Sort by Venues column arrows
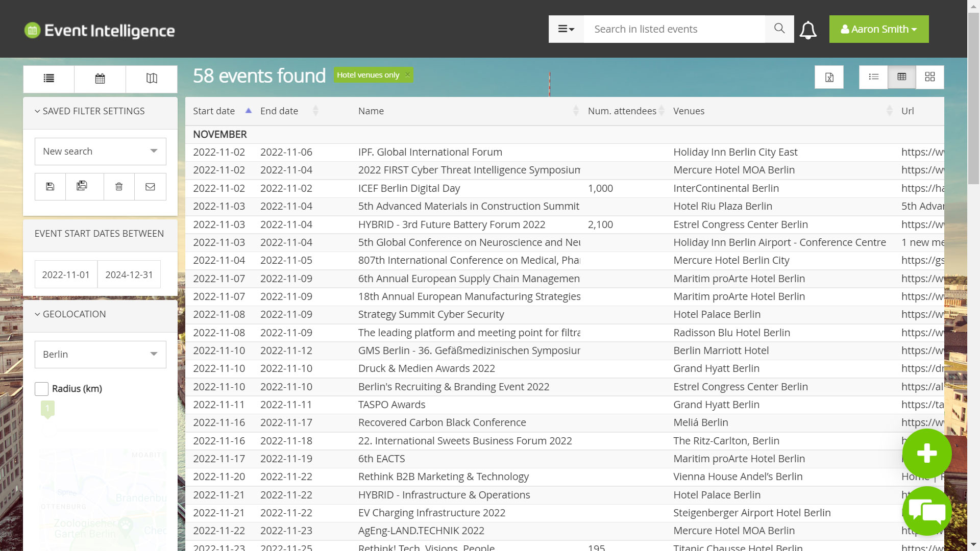 (890, 111)
